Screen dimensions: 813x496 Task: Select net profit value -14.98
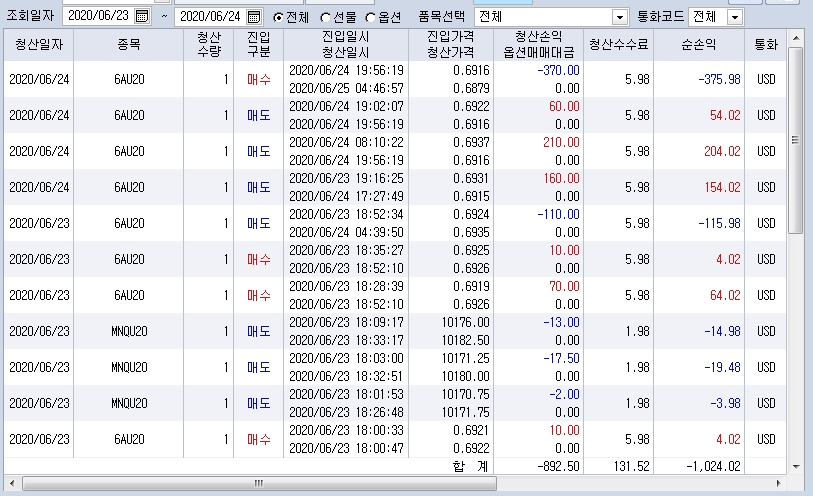coord(722,331)
